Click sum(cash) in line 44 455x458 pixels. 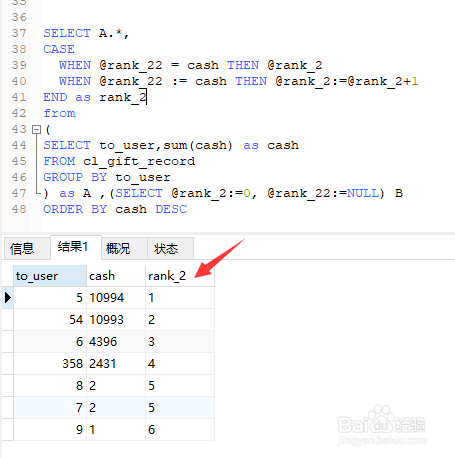click(198, 145)
